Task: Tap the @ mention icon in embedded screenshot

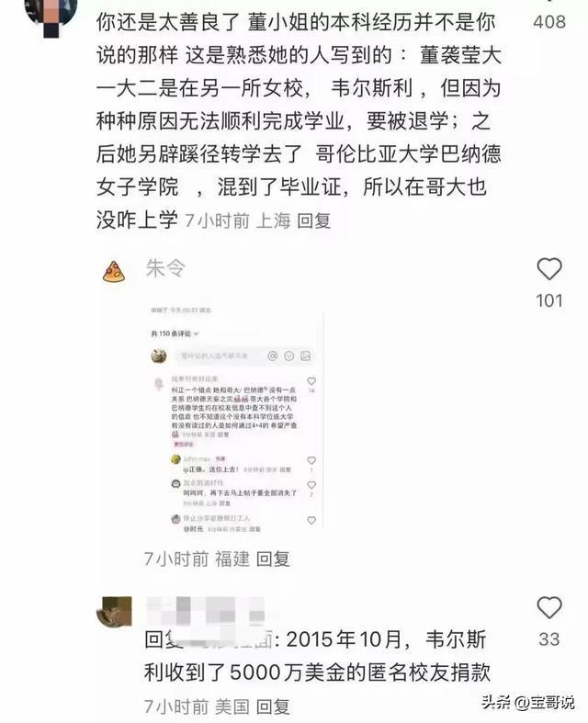Action: coord(273,356)
